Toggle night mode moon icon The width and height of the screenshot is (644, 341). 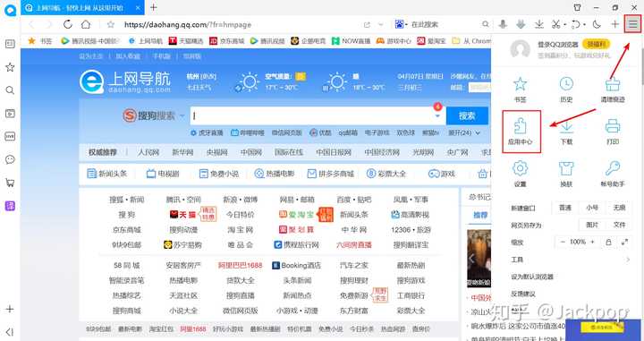tap(597, 25)
